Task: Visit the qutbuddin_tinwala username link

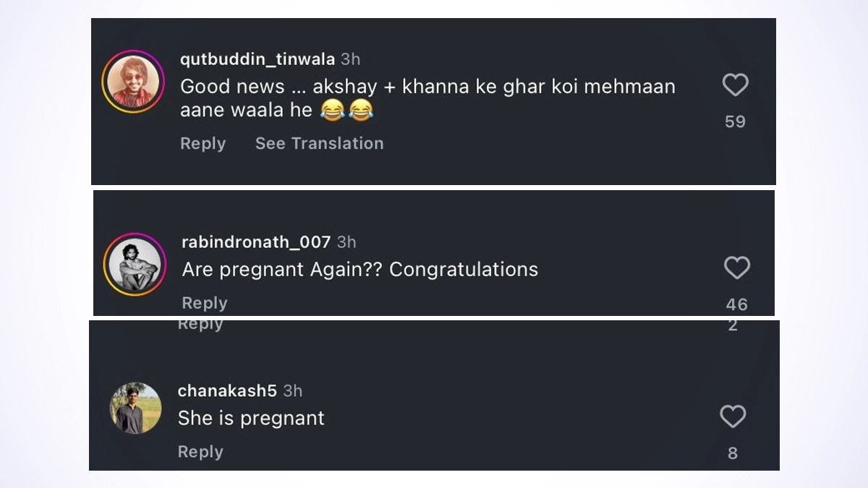Action: (257, 59)
